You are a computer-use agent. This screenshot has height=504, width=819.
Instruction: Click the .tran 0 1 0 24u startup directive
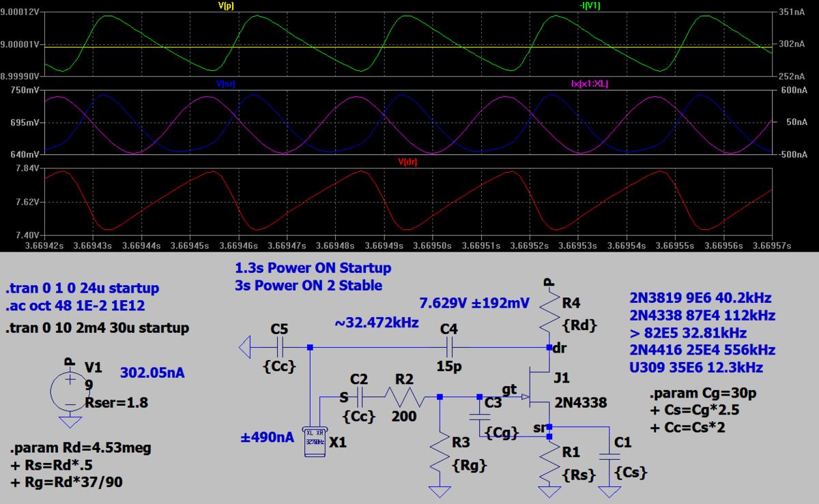(82, 288)
